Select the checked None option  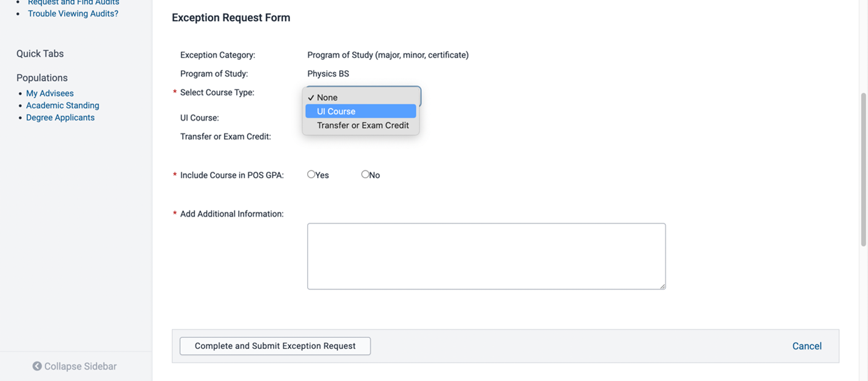pos(327,97)
